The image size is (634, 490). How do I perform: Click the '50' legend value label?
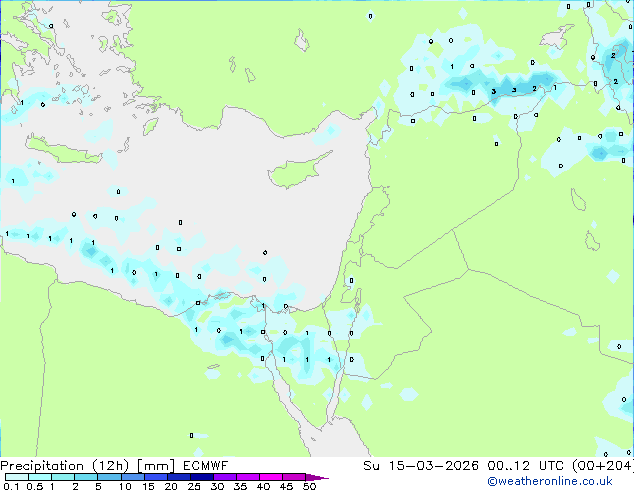(x=309, y=486)
